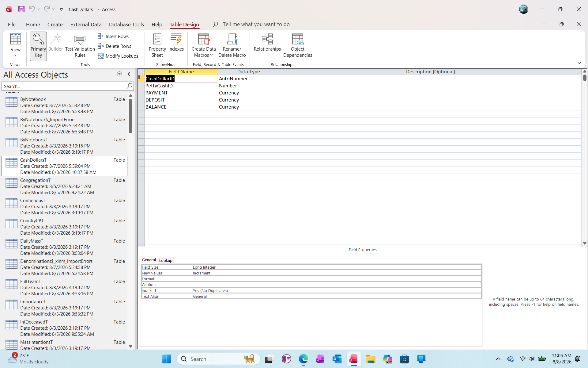This screenshot has height=368, width=588.
Task: Show hidden system tray icons
Action: (498, 359)
